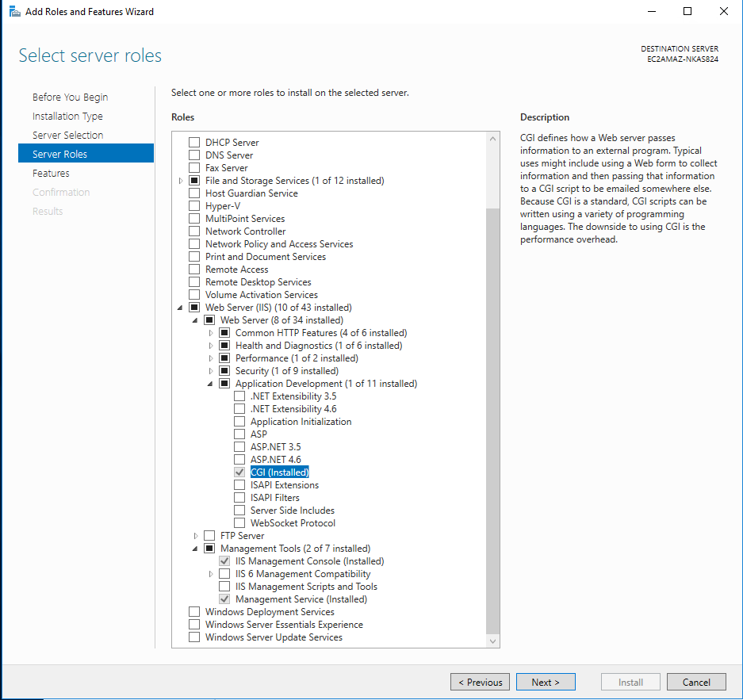Expand the Security node
This screenshot has width=743, height=700.
point(211,371)
